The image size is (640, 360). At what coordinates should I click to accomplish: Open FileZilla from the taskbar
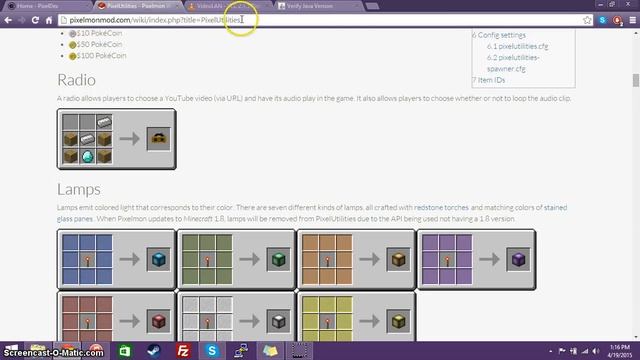pos(183,351)
